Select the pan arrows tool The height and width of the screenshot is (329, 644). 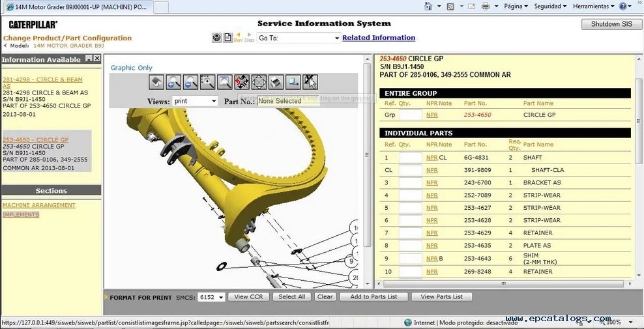click(259, 82)
